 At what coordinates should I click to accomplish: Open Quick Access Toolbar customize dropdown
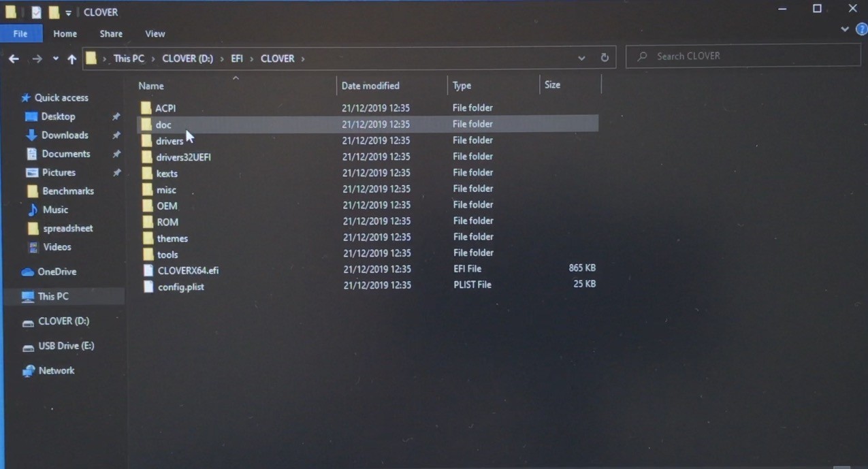click(x=68, y=13)
